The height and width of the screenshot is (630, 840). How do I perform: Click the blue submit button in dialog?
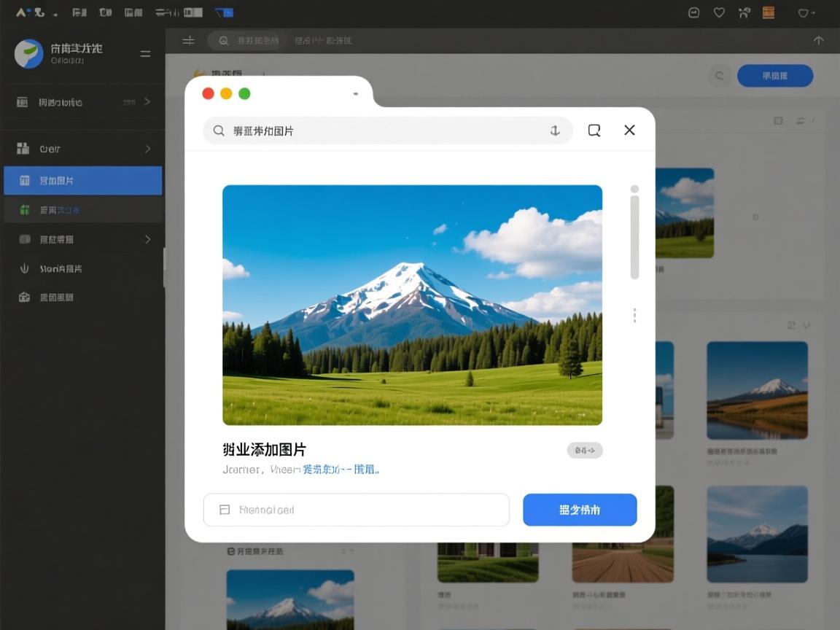(580, 510)
